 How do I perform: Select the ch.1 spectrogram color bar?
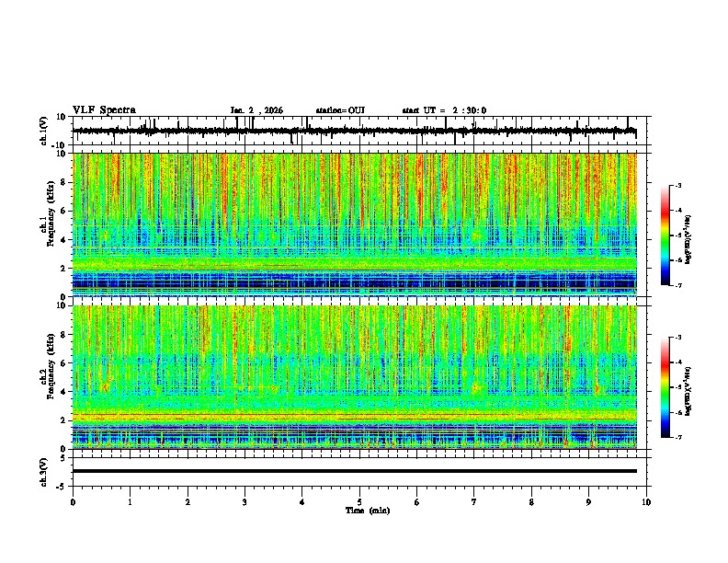click(x=665, y=236)
